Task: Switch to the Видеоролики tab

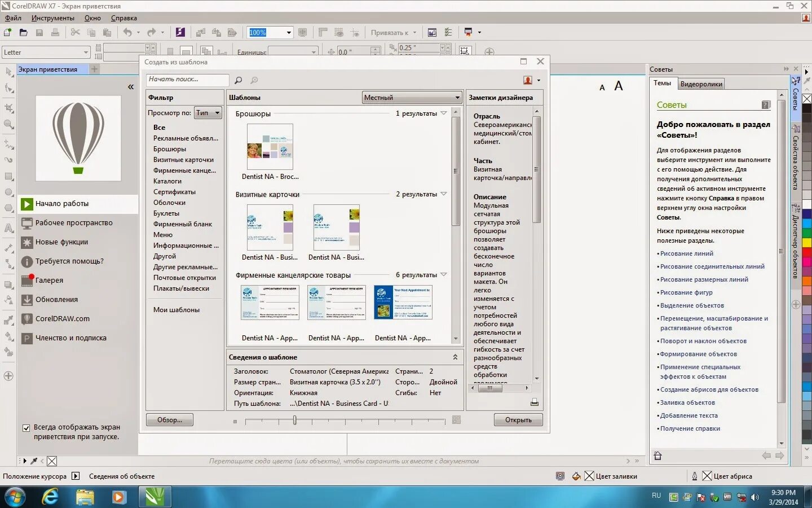Action: (x=701, y=84)
